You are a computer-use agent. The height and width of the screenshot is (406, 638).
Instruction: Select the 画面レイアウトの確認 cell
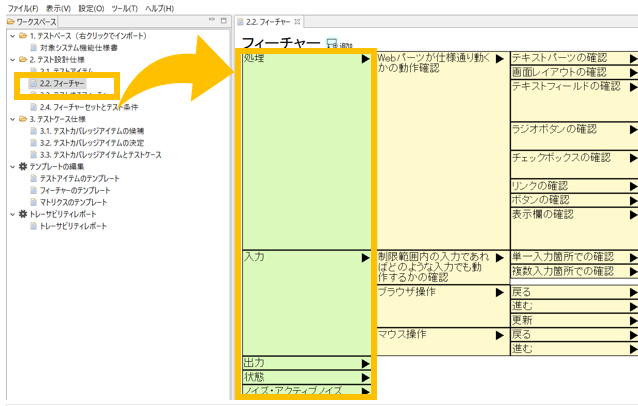(574, 72)
